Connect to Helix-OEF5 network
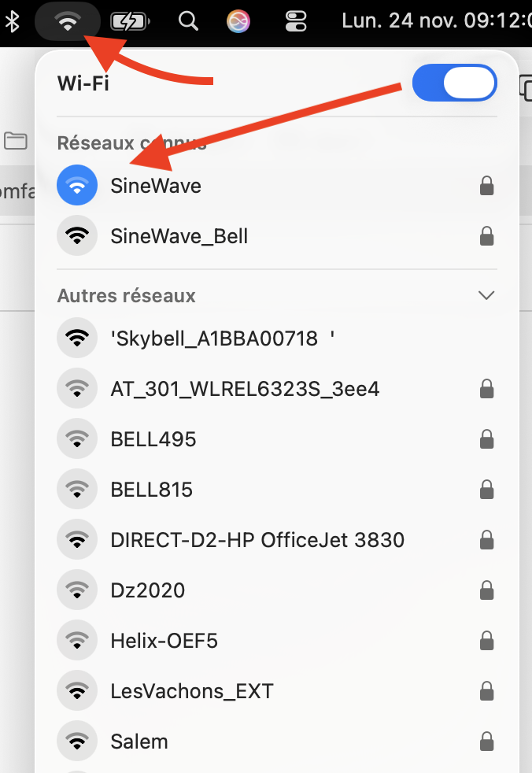 [276, 641]
